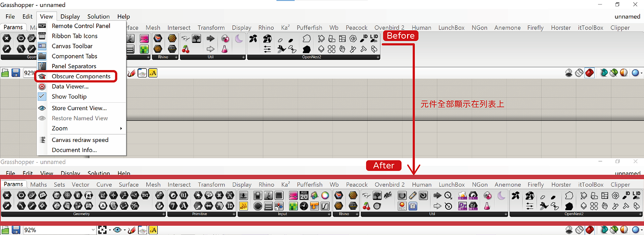Open the Display menu in Before window
The image size is (644, 235).
70,16
